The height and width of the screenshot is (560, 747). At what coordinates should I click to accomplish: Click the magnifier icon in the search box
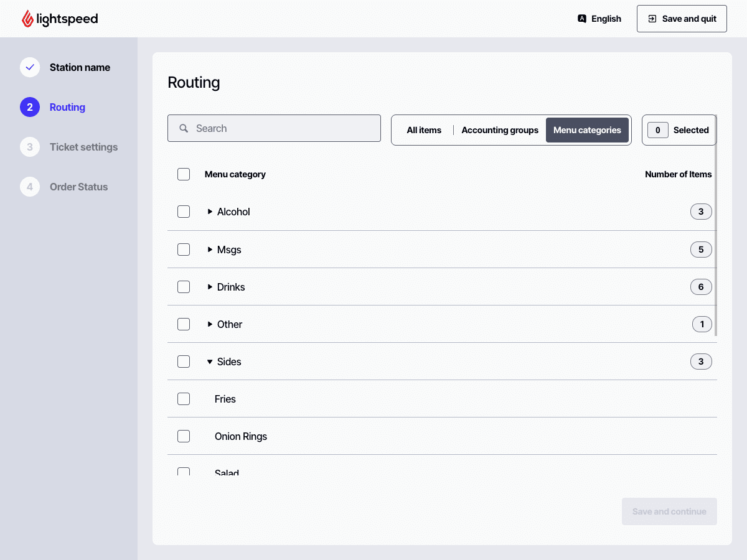pos(184,128)
